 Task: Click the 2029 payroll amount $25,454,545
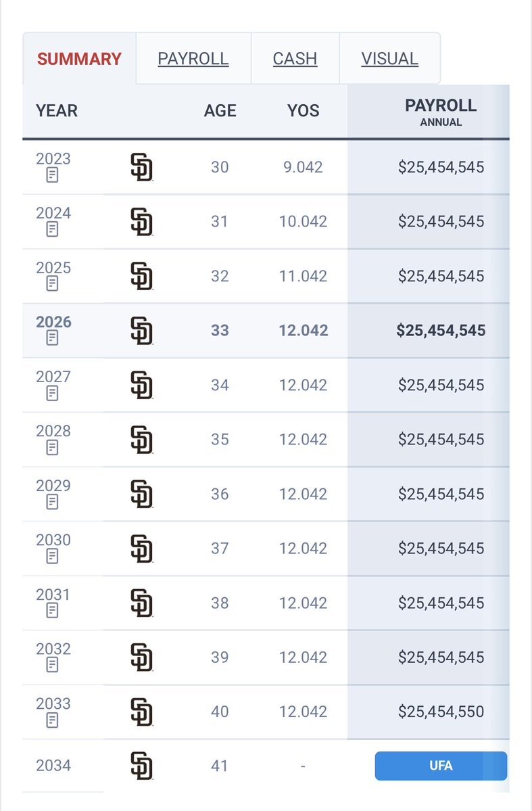(x=441, y=494)
